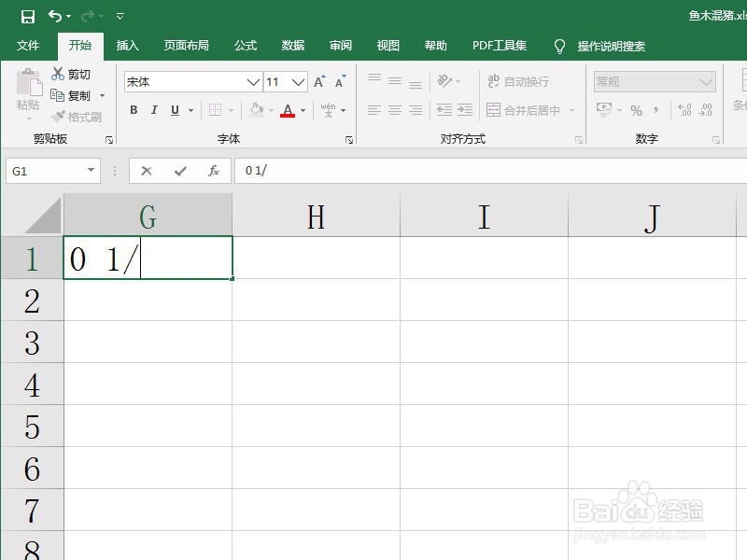
Task: Open the 数据 tab
Action: (293, 45)
